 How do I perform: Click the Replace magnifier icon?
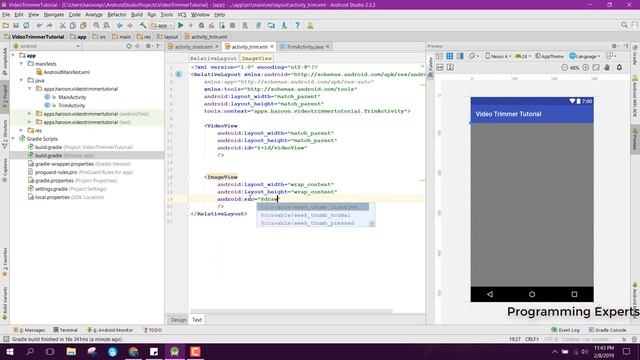click(x=107, y=25)
